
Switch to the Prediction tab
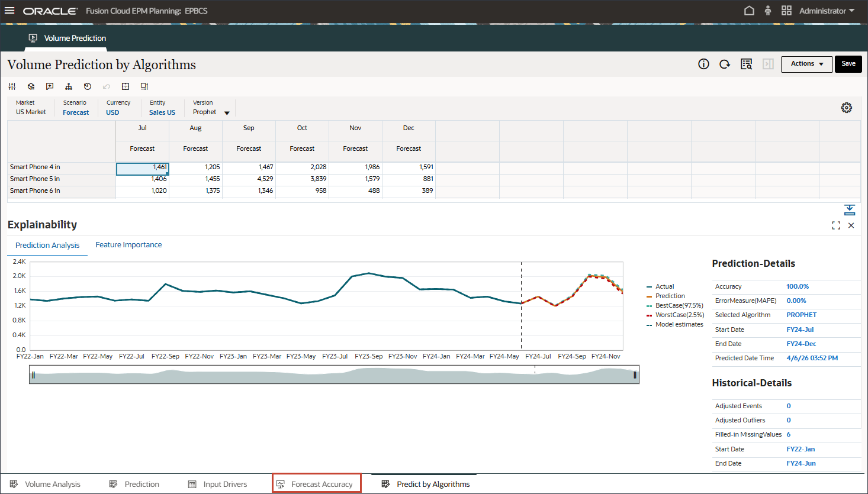(142, 484)
